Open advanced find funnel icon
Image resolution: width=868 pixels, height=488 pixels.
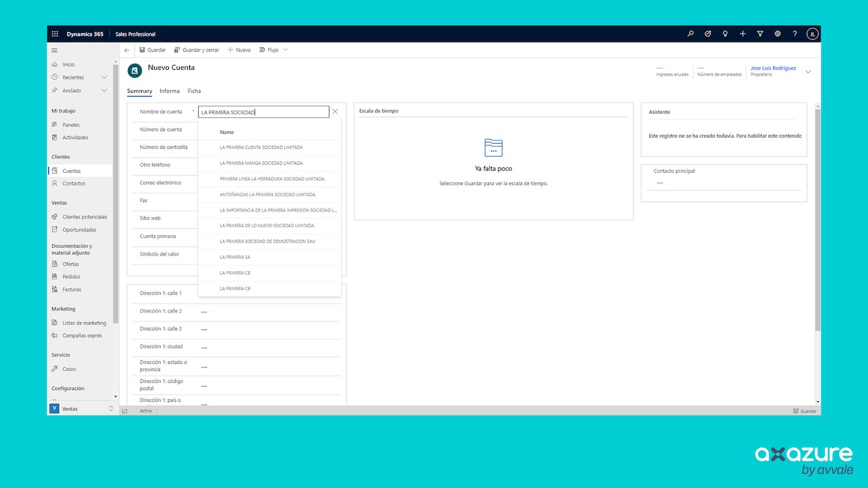pyautogui.click(x=760, y=34)
